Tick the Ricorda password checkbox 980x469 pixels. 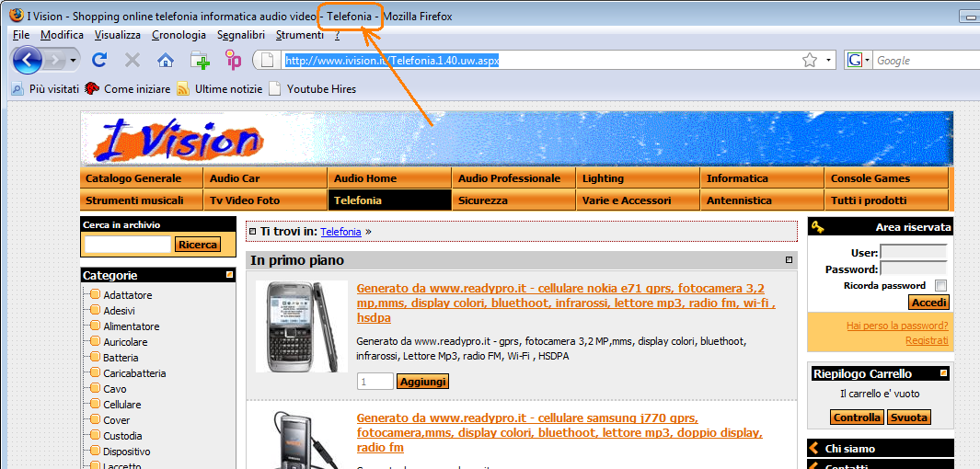pyautogui.click(x=940, y=285)
